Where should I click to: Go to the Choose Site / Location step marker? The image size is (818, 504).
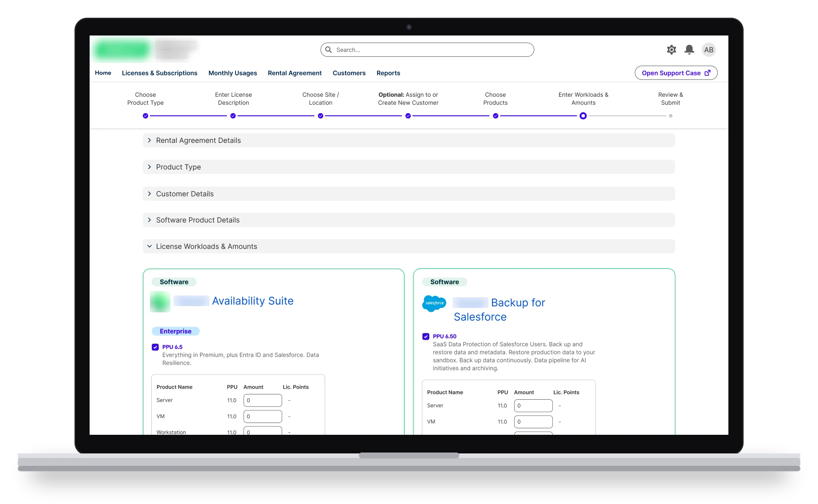click(320, 116)
